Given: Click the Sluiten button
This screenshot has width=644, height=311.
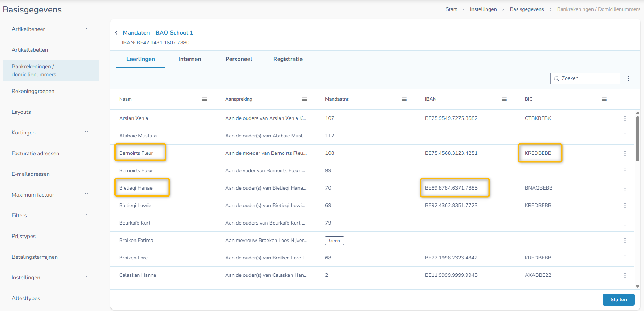Looking at the screenshot, I should 619,300.
